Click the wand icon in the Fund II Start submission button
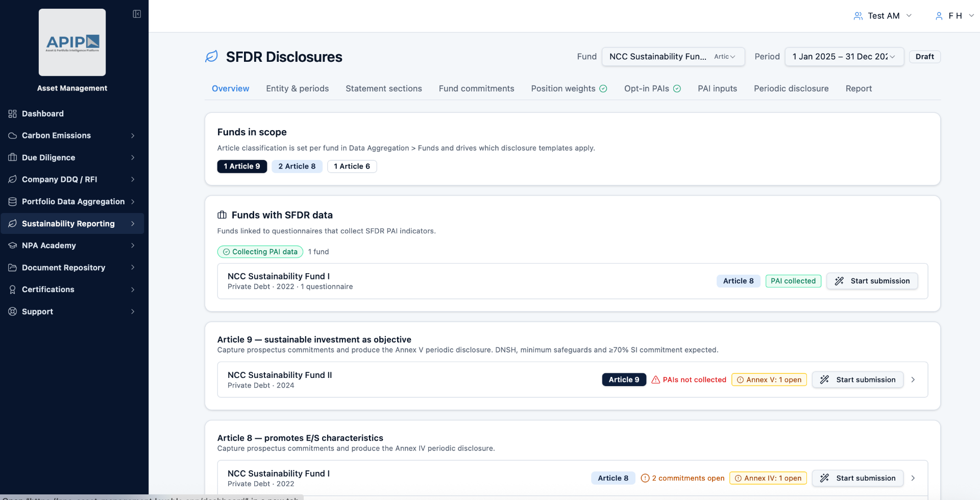This screenshot has width=980, height=500. (x=824, y=379)
